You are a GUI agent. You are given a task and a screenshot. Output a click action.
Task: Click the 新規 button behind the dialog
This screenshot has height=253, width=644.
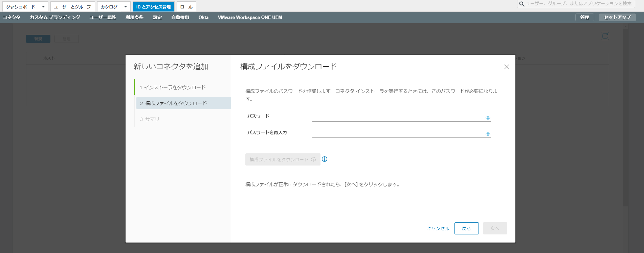click(x=38, y=39)
